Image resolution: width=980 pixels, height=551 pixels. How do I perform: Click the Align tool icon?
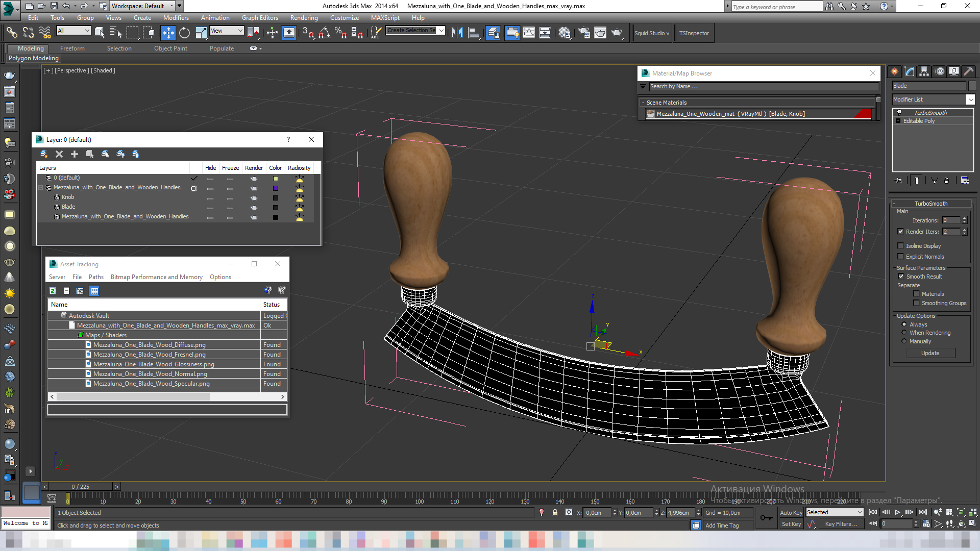[474, 33]
